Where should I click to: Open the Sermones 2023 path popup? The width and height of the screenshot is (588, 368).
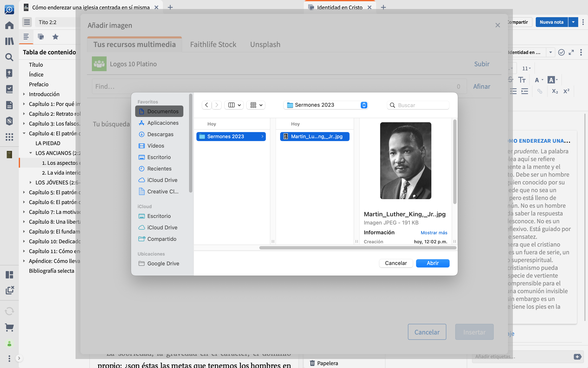pyautogui.click(x=326, y=105)
